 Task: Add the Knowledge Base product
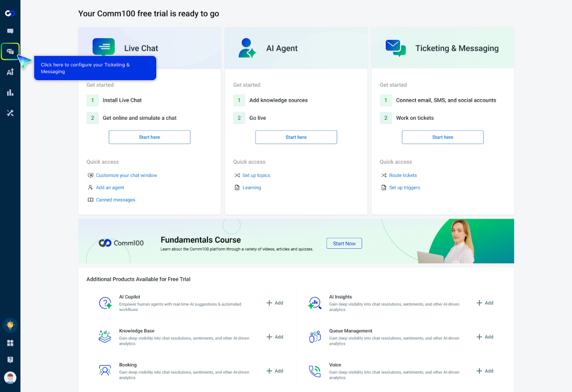(274, 337)
